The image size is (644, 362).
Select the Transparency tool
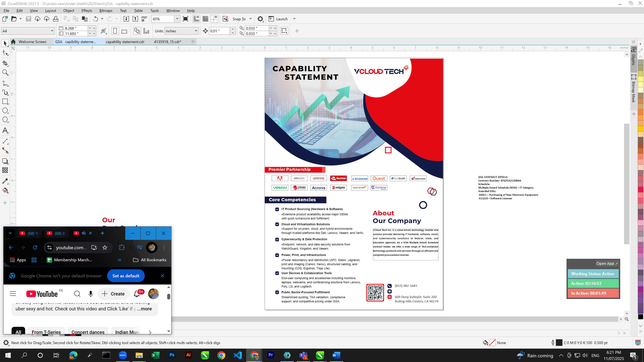tap(5, 170)
